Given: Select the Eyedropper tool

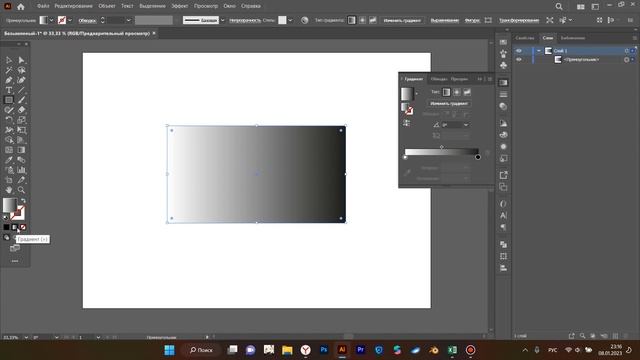Looking at the screenshot, I should coord(9,160).
